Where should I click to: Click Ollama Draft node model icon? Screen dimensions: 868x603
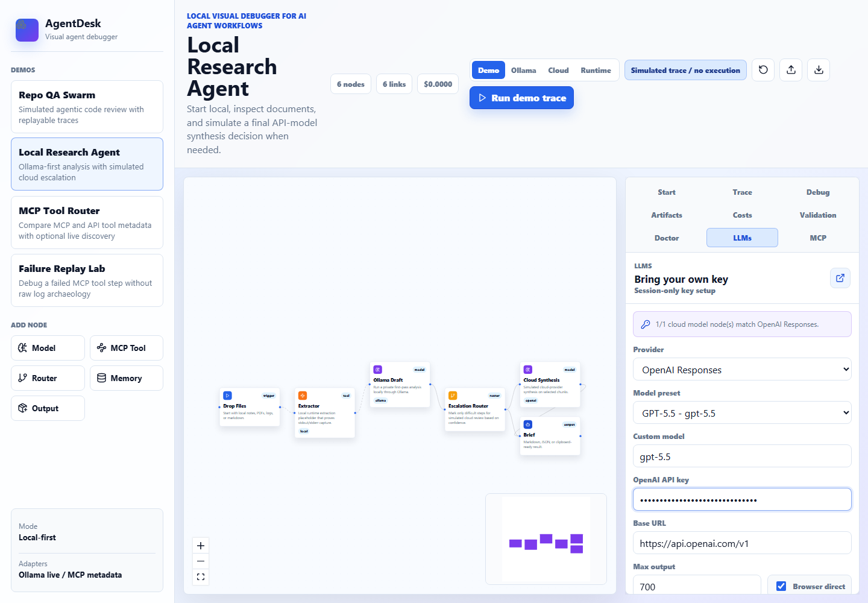coord(378,370)
